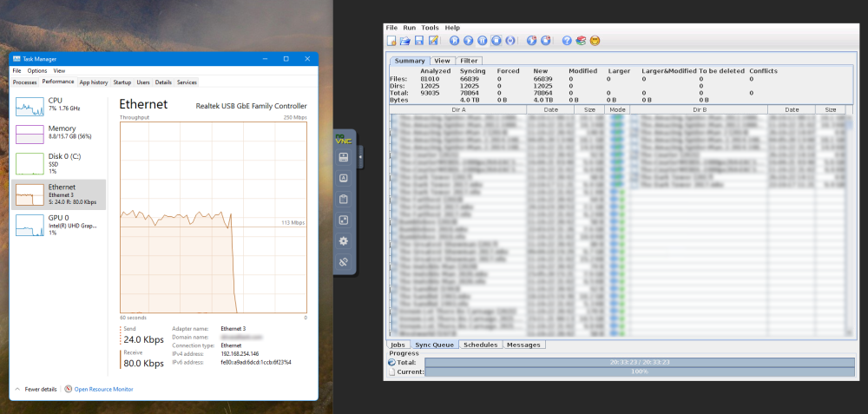868x414 pixels.
Task: Open the Tools menu
Action: tap(430, 28)
